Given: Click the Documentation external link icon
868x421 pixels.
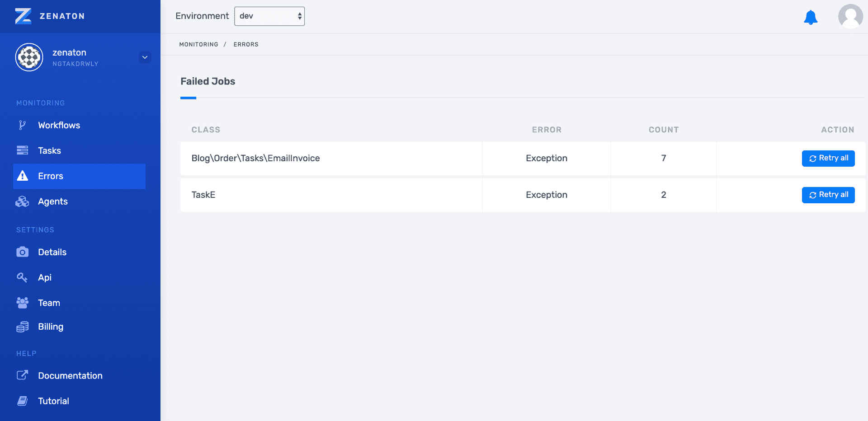Looking at the screenshot, I should pos(22,375).
